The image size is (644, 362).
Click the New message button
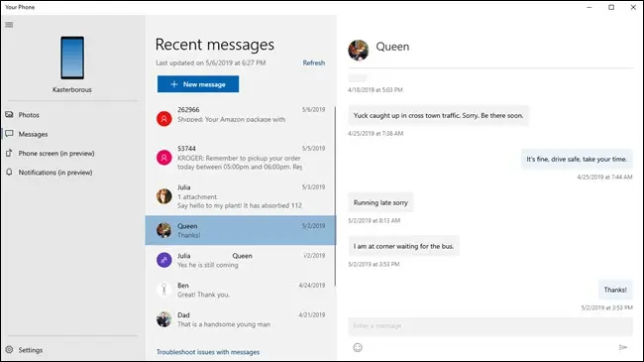pos(198,84)
